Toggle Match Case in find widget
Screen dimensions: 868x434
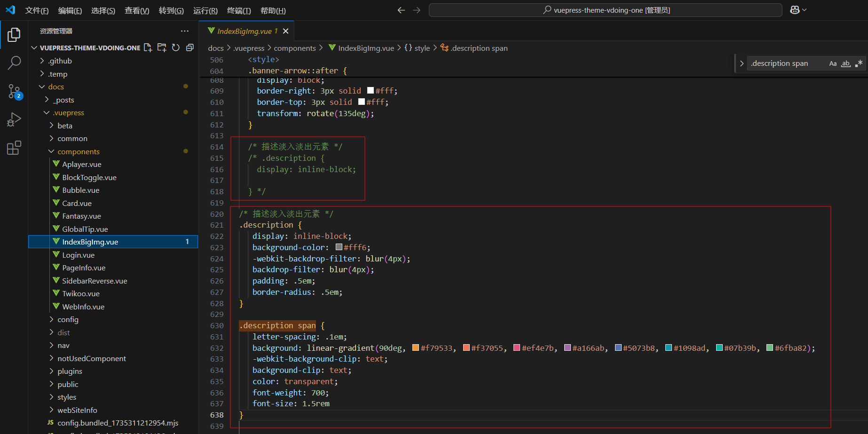click(833, 63)
